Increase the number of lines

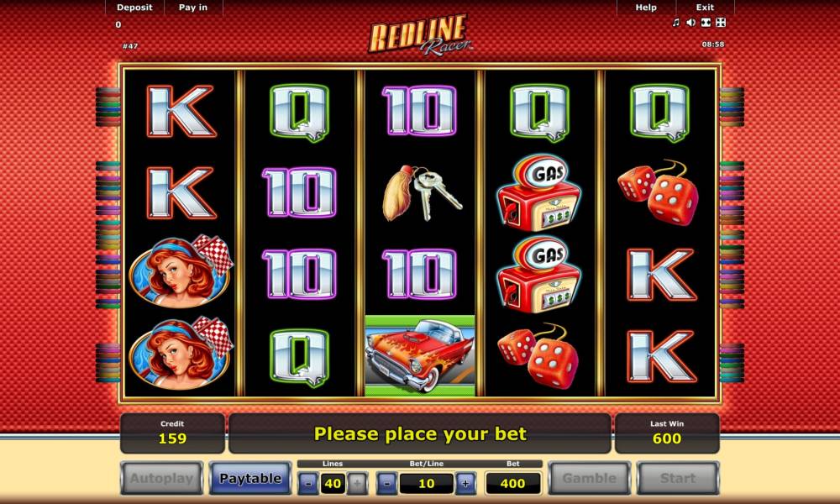(x=357, y=484)
